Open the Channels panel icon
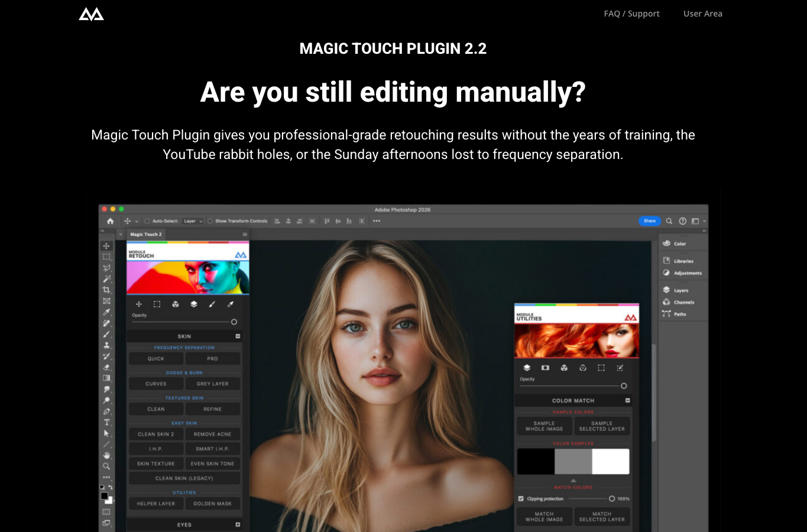 [666, 302]
